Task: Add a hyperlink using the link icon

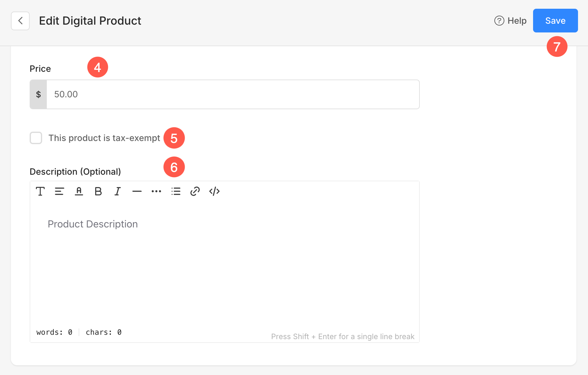Action: point(195,191)
